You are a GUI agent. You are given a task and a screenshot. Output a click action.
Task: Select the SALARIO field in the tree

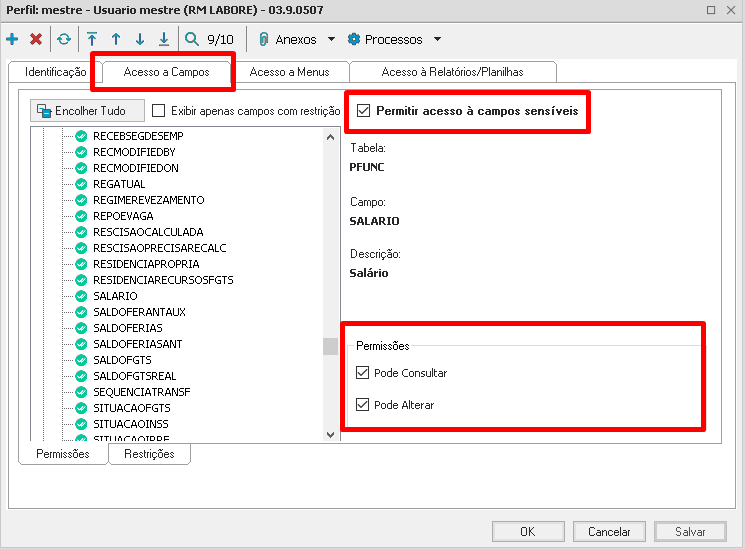tap(115, 296)
